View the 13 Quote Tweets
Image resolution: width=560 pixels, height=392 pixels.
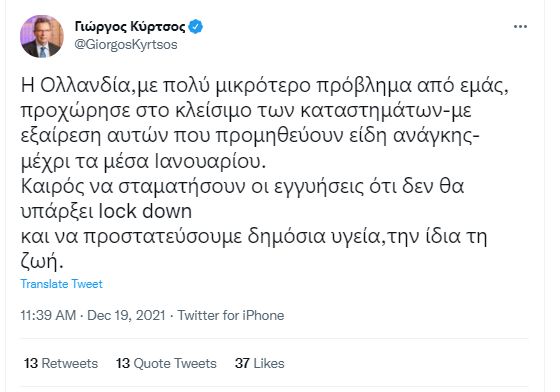coord(166,363)
